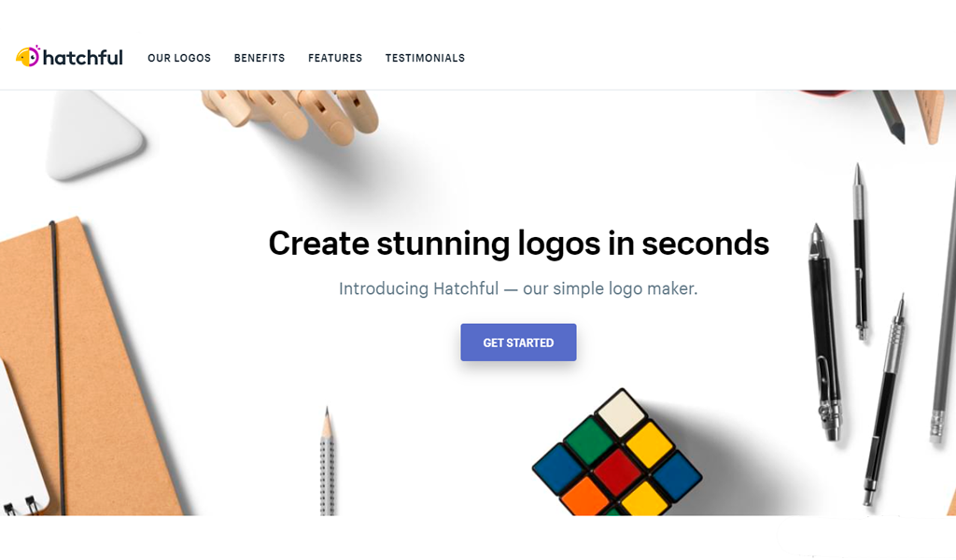Click the Hatchful parrot logo icon
This screenshot has width=956, height=560.
click(x=28, y=56)
